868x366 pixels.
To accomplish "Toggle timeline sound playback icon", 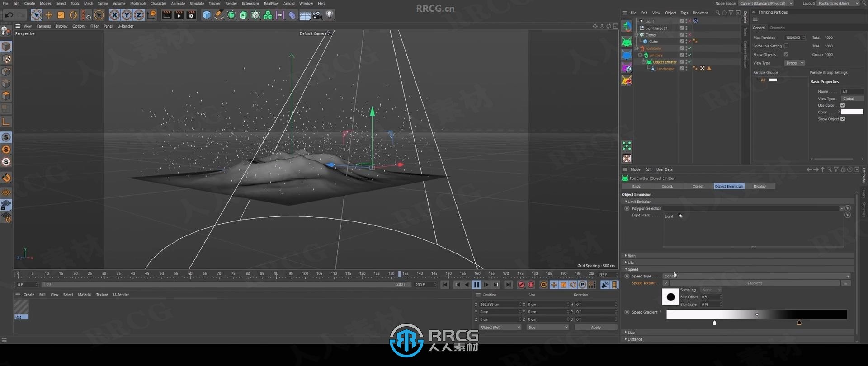I will (x=605, y=285).
